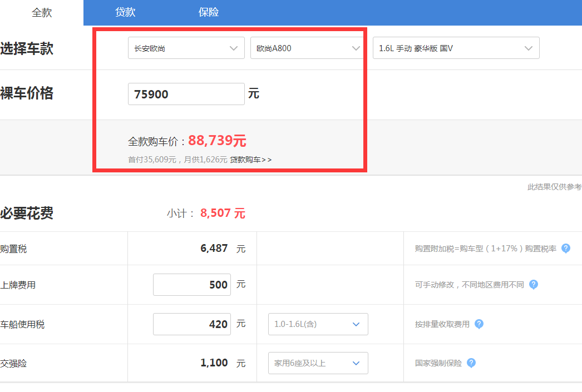
Task: Switch to the 全款 tab
Action: pos(42,13)
